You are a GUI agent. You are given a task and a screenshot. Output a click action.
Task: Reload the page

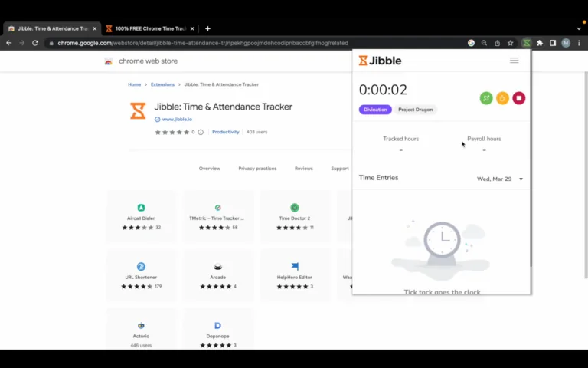[35, 43]
